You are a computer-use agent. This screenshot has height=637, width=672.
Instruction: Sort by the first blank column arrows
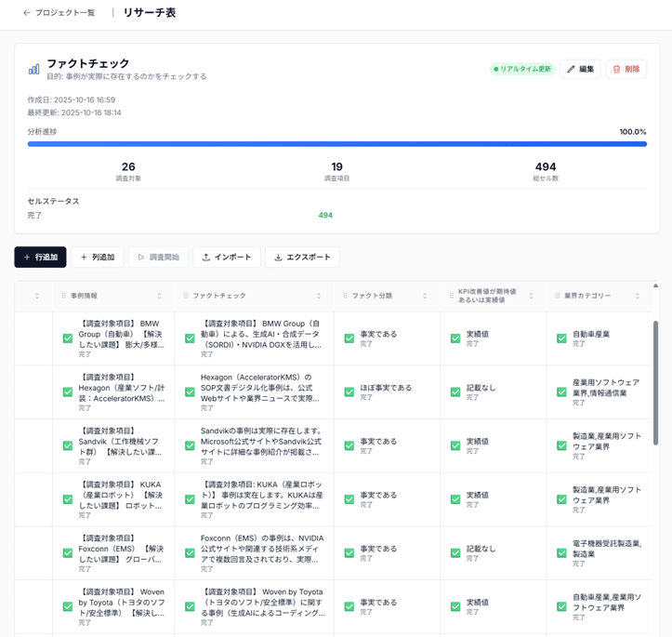pyautogui.click(x=37, y=296)
